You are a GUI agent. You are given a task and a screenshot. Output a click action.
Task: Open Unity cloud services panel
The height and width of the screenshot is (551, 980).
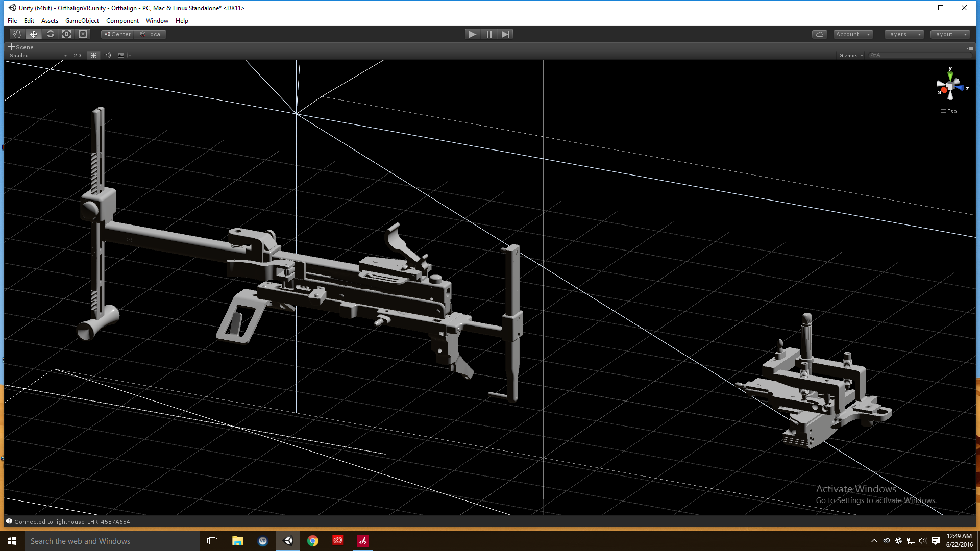(x=820, y=34)
